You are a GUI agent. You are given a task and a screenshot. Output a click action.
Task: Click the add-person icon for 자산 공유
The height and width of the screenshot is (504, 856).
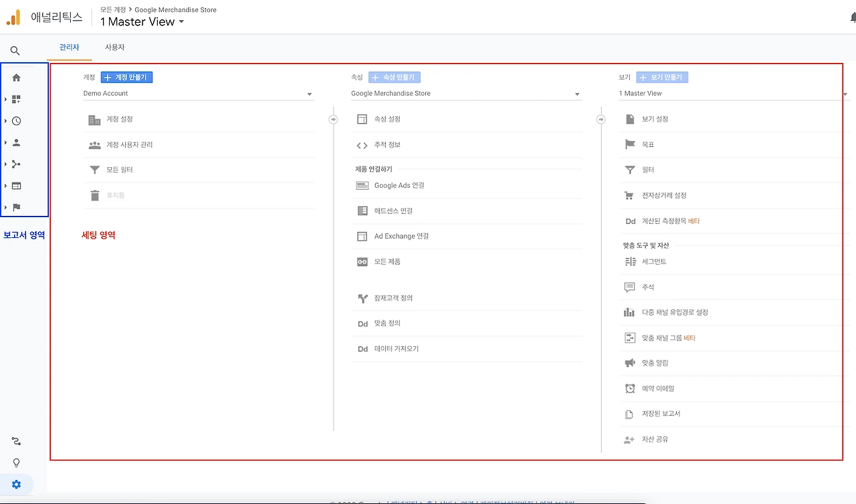[629, 440]
